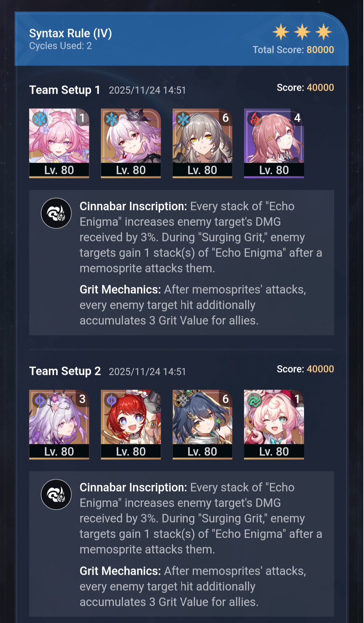Tap the Ice icon on gray-haired character
This screenshot has height=623, width=364.
[x=183, y=119]
